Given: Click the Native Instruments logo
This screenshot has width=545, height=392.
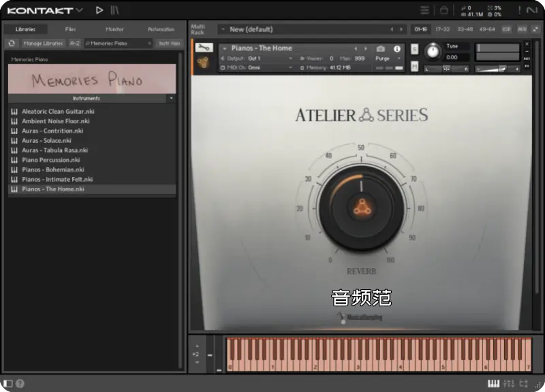Looking at the screenshot, I should (x=532, y=10).
